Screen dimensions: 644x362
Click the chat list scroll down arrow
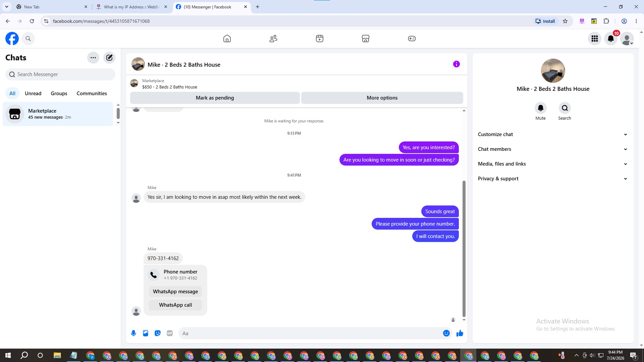[x=118, y=123]
